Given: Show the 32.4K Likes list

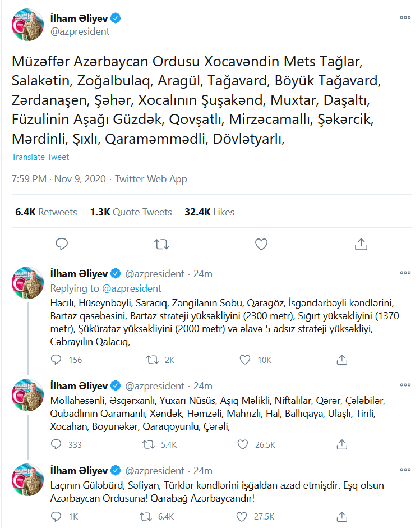Looking at the screenshot, I should (x=209, y=212).
